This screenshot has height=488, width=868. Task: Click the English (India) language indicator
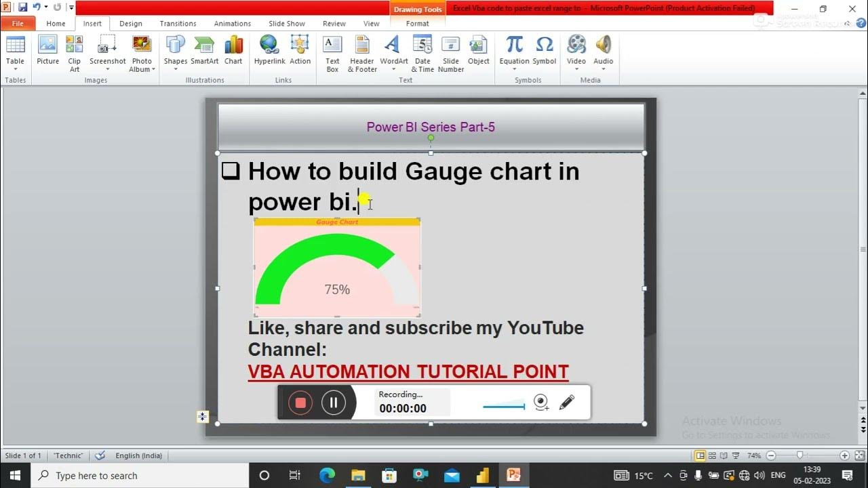point(138,455)
